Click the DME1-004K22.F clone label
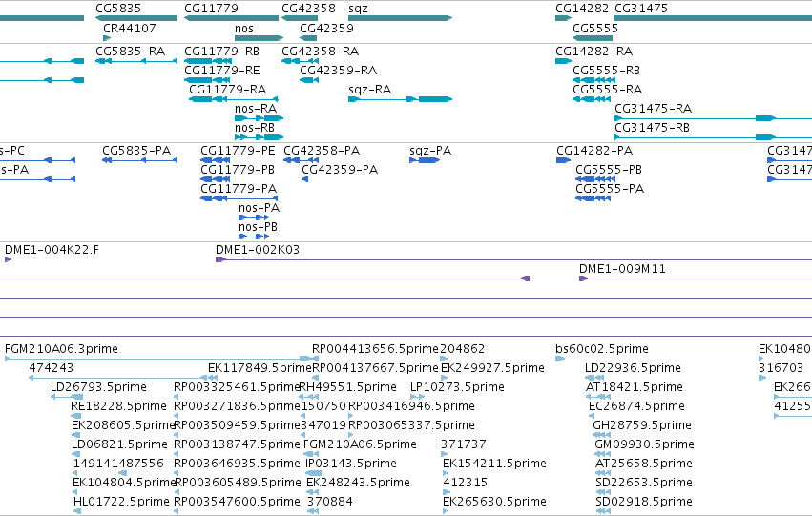812x516 pixels. pyautogui.click(x=52, y=250)
